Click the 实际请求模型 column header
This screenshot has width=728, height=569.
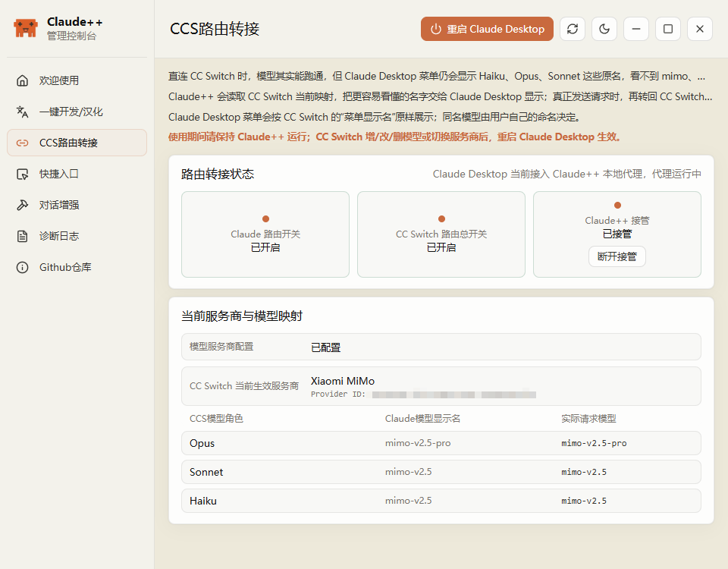[x=588, y=419]
